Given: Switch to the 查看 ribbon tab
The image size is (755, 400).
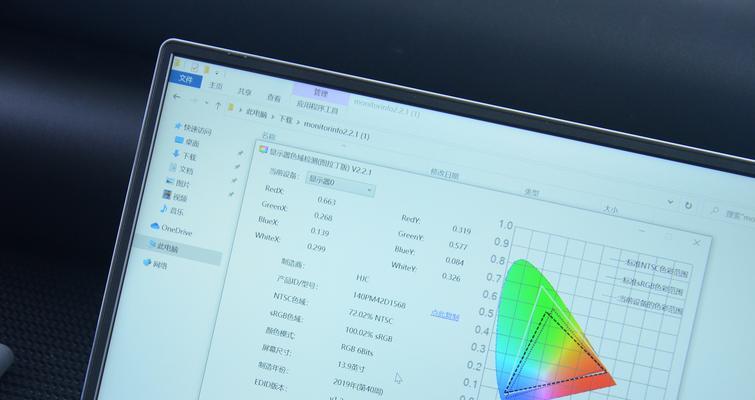Looking at the screenshot, I should tap(274, 98).
